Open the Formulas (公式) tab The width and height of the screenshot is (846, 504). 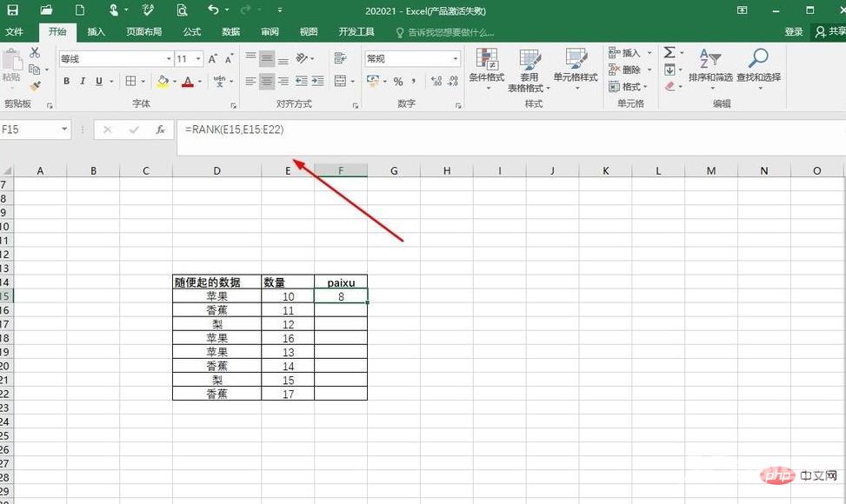(191, 32)
